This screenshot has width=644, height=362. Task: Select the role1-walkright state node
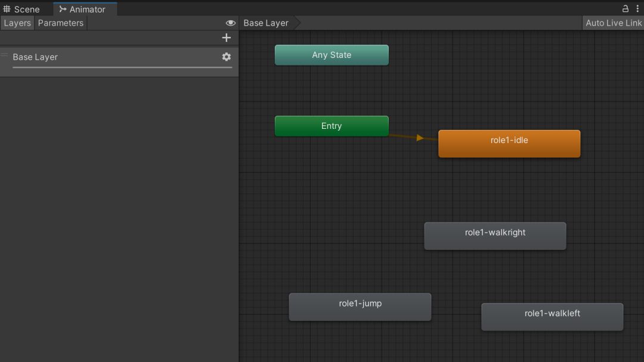(x=495, y=236)
